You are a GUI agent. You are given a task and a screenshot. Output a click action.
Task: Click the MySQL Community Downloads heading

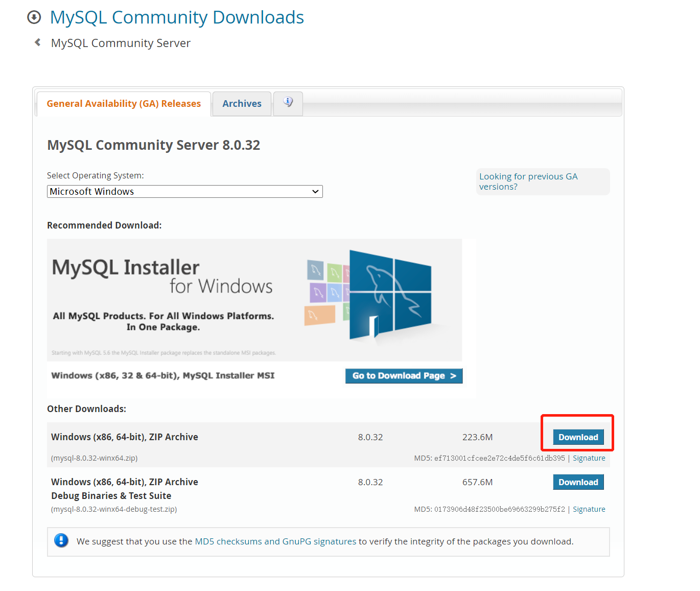tap(177, 17)
